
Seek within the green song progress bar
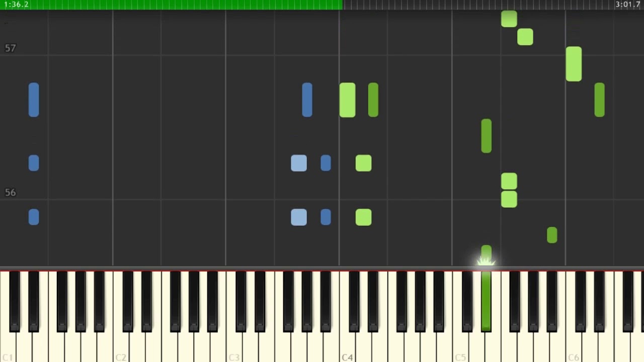coord(171,5)
